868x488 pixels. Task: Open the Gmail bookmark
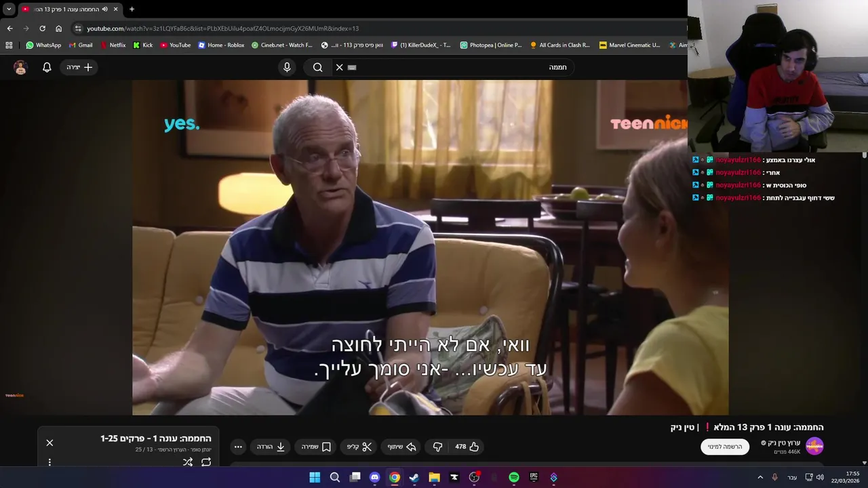(81, 45)
